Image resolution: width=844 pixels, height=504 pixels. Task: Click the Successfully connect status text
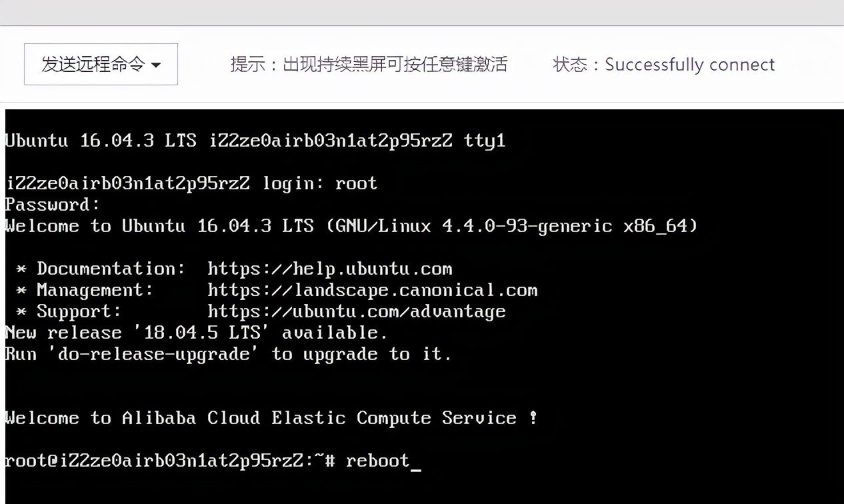coord(689,65)
